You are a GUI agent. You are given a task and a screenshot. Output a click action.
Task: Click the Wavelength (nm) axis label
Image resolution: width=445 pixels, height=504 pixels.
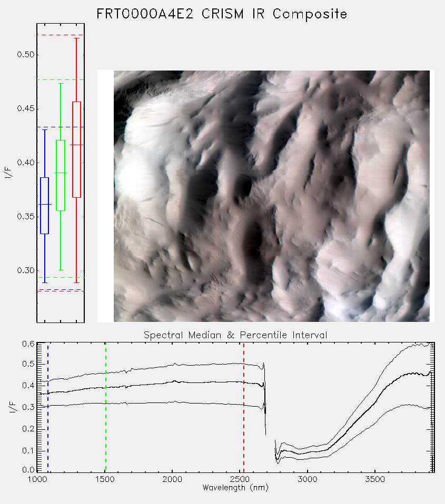point(235,488)
